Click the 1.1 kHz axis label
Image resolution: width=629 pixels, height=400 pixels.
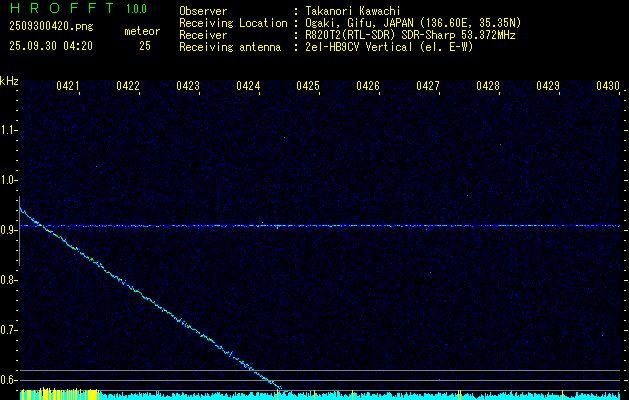(8, 130)
